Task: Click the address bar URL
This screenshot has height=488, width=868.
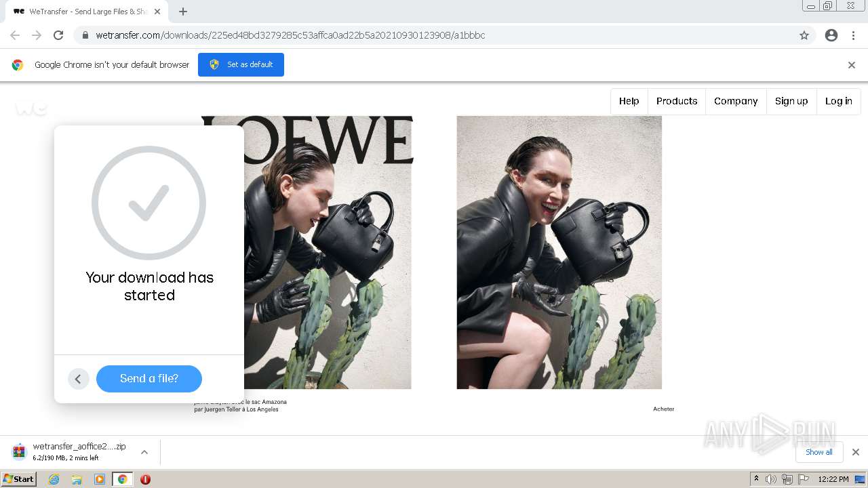Action: 290,35
